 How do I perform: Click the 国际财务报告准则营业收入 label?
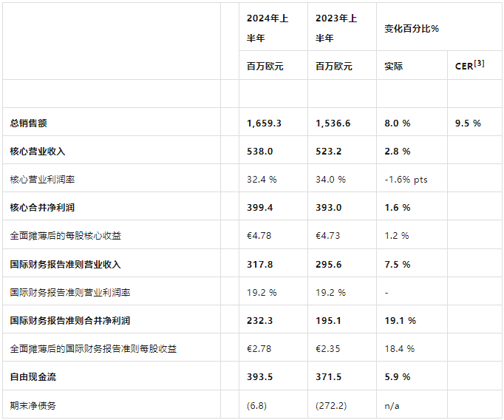(65, 265)
